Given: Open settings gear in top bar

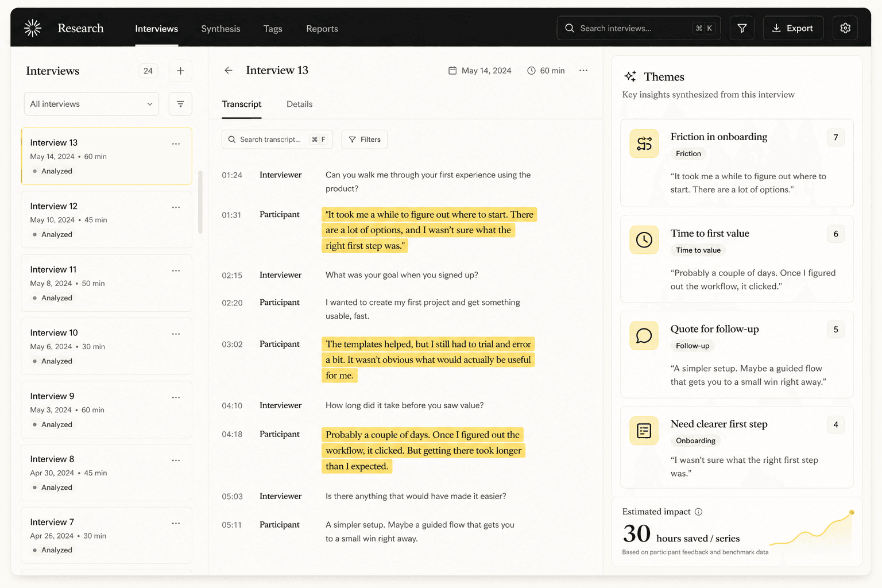Looking at the screenshot, I should pos(845,28).
